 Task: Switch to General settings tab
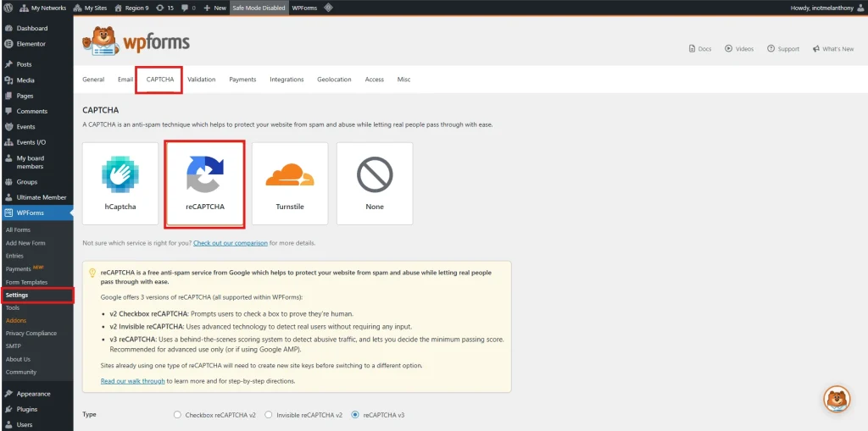[93, 80]
